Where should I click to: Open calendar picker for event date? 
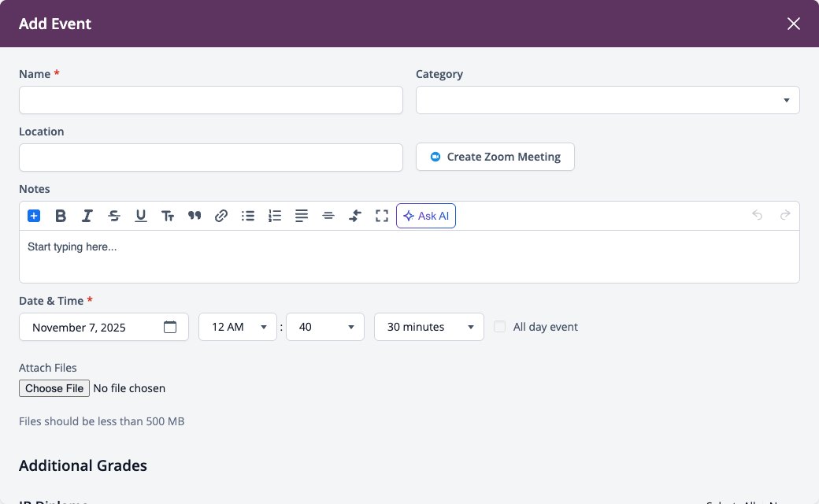[x=170, y=327]
